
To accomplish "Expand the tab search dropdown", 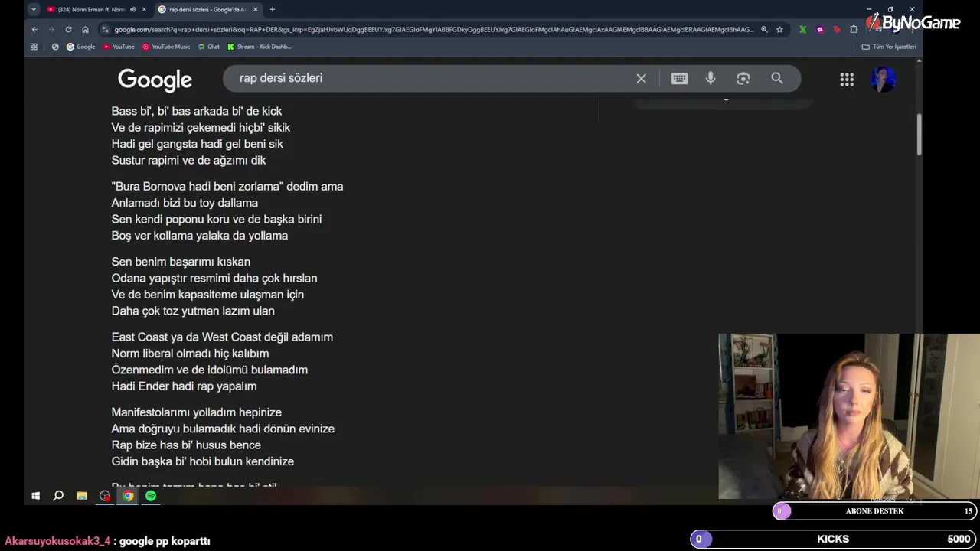I will tap(34, 9).
